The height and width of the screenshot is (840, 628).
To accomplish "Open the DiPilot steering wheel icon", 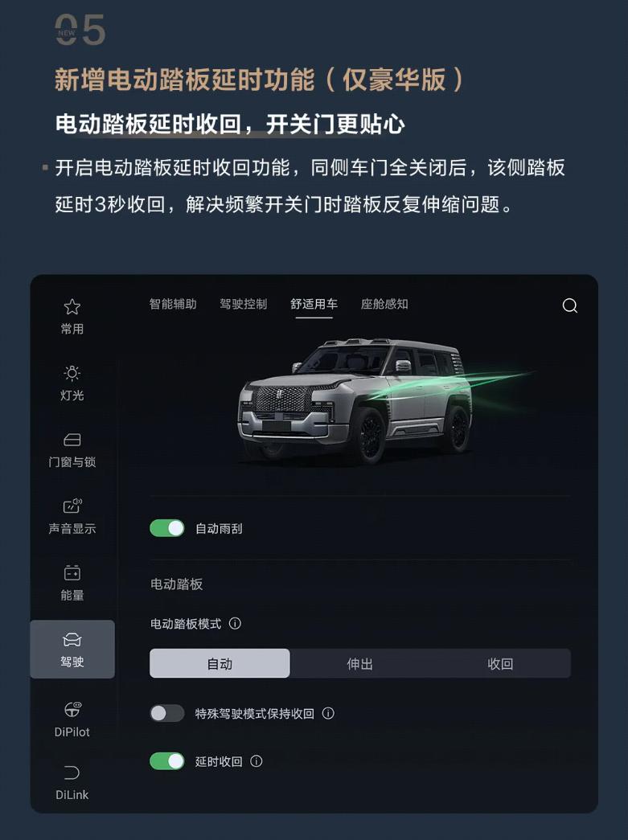I will point(72,709).
